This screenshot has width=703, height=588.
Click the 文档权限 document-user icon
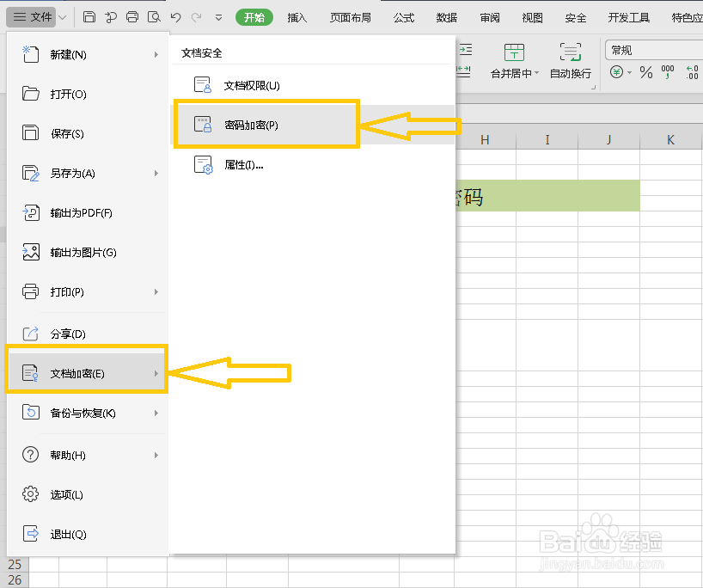point(203,85)
